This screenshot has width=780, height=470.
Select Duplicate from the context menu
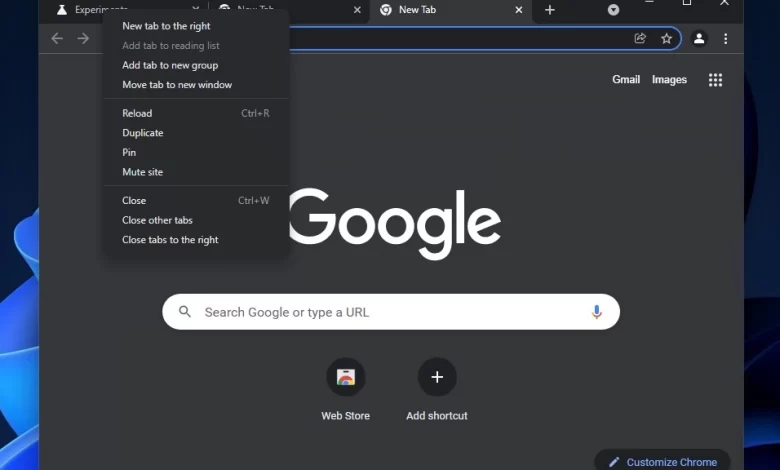coord(196,133)
